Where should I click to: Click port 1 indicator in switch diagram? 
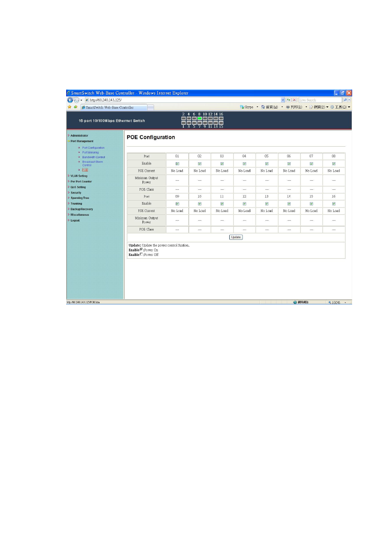click(x=183, y=122)
